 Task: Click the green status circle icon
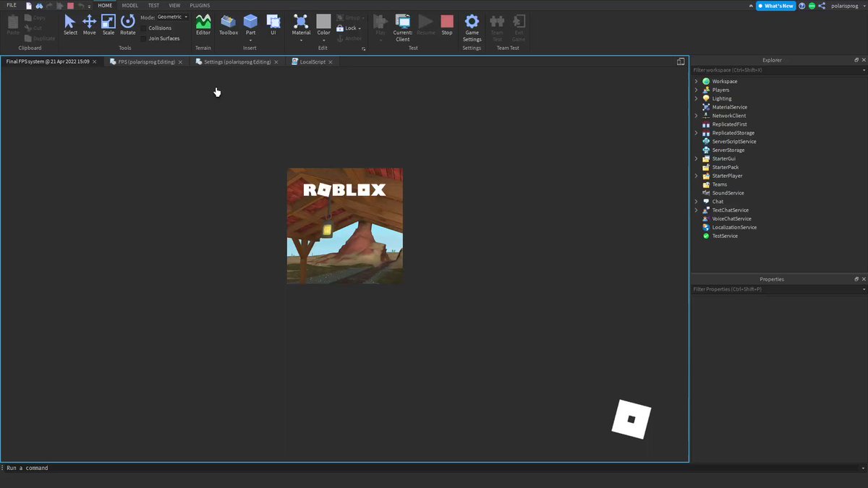coord(812,5)
